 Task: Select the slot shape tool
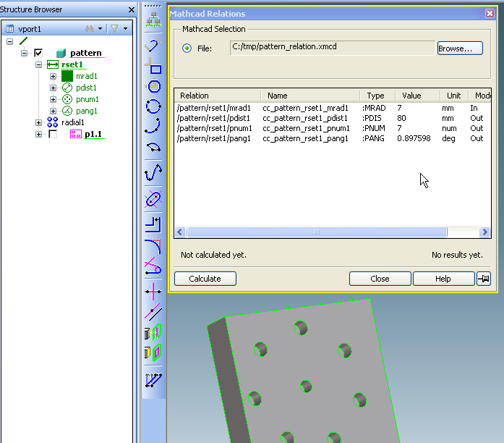point(153,199)
